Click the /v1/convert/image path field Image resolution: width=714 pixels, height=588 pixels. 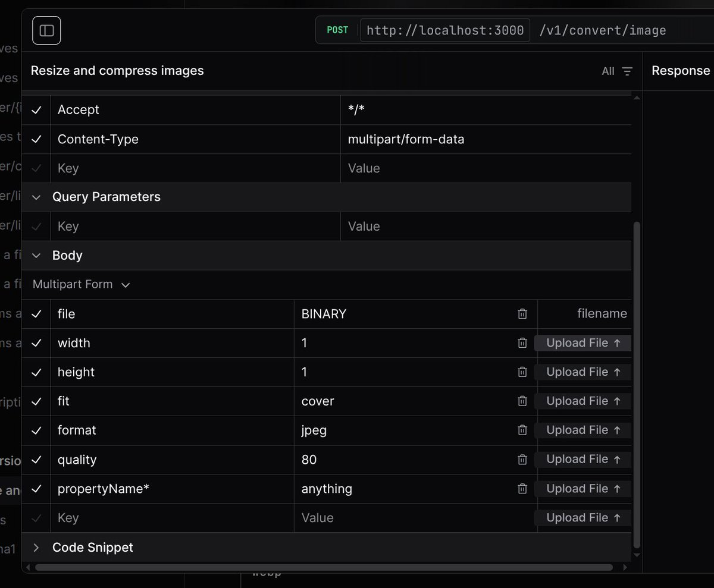coord(602,30)
